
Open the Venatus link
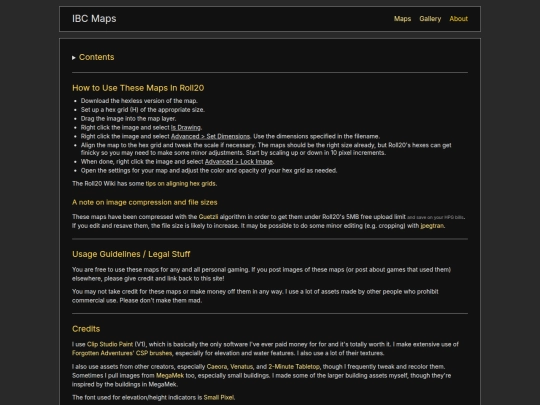point(241,367)
